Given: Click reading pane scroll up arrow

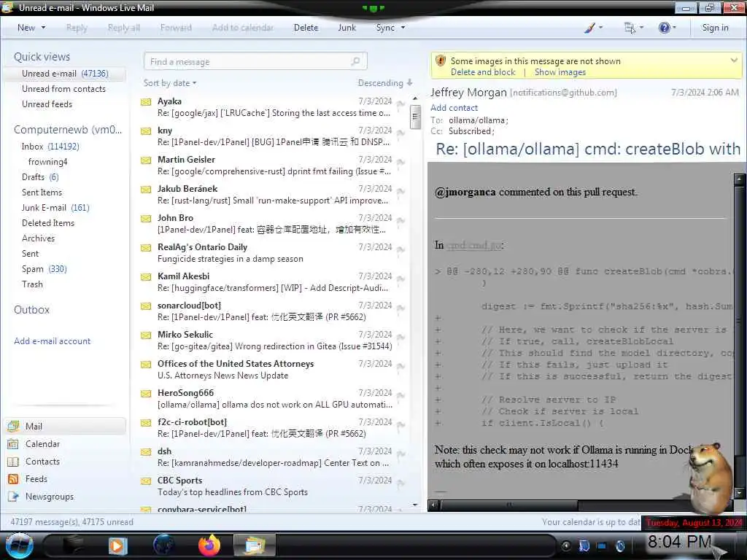Looking at the screenshot, I should 739,179.
